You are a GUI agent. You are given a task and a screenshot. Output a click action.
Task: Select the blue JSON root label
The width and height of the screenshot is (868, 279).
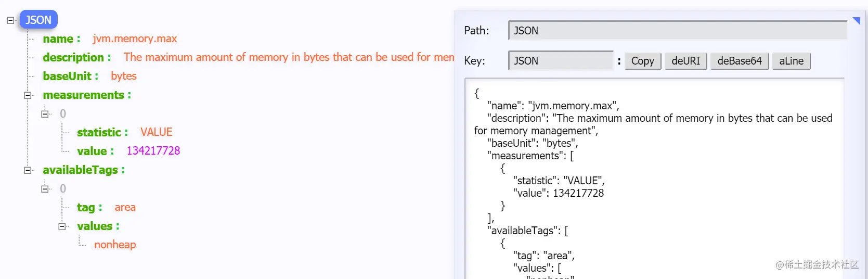pos(38,20)
